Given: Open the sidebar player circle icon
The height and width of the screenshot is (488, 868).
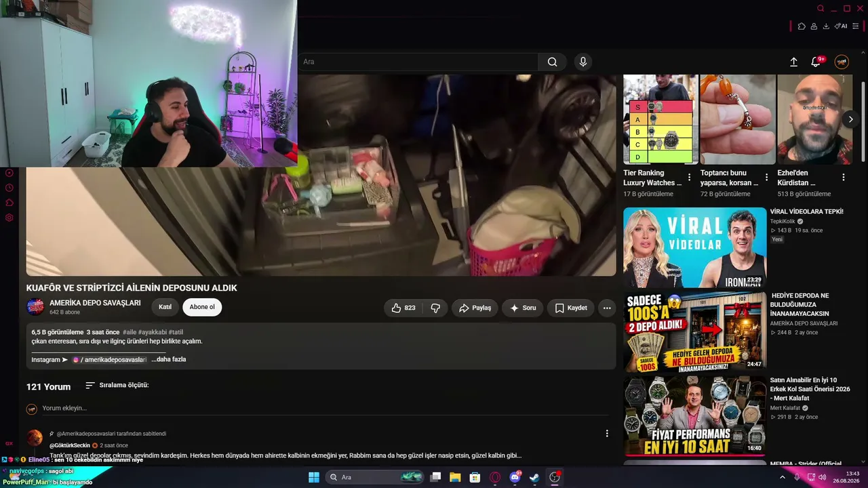Looking at the screenshot, I should point(9,173).
